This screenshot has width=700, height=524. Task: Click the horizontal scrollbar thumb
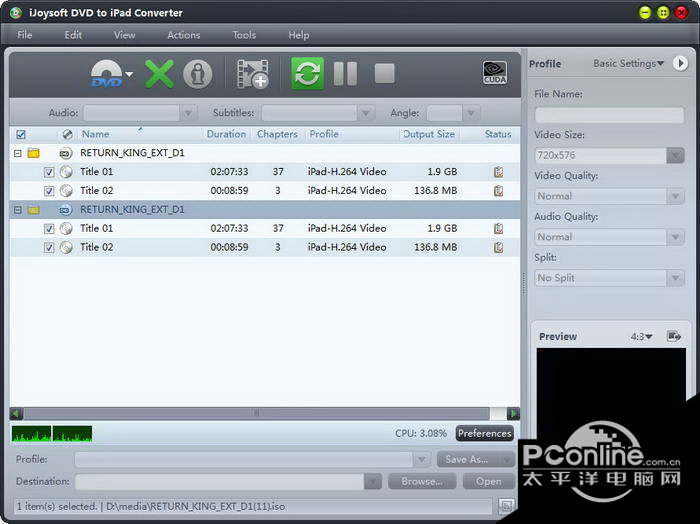pos(257,413)
